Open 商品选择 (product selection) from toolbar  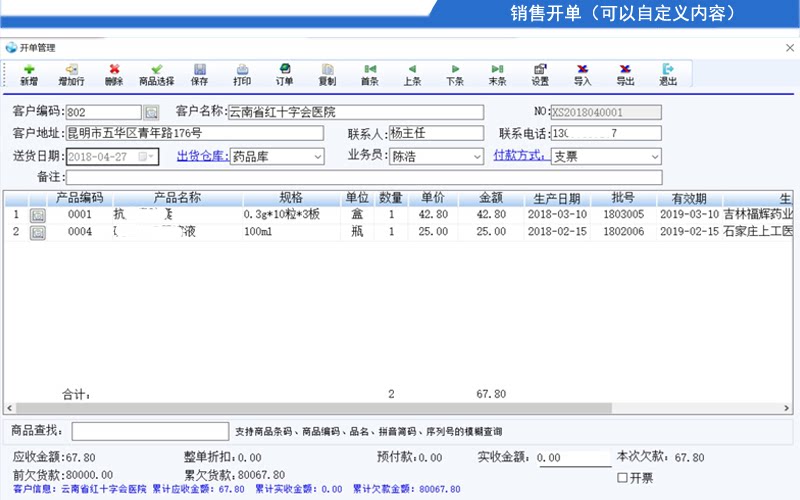[157, 74]
